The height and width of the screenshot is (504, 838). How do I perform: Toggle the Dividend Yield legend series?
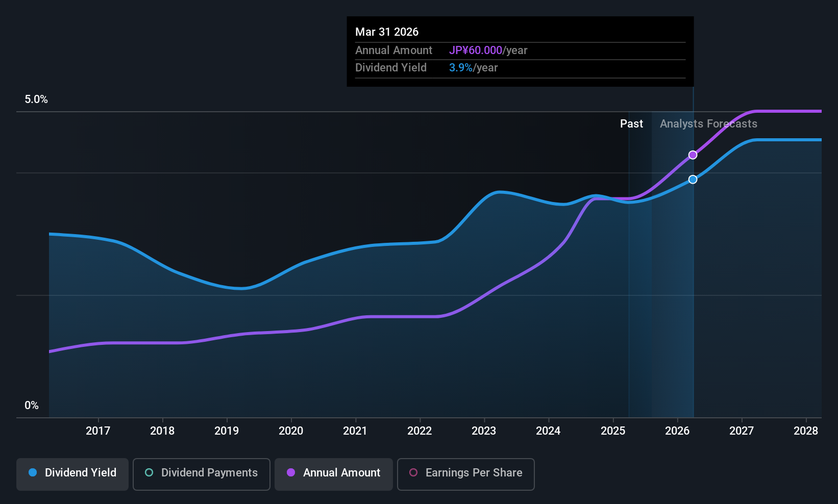pos(72,473)
